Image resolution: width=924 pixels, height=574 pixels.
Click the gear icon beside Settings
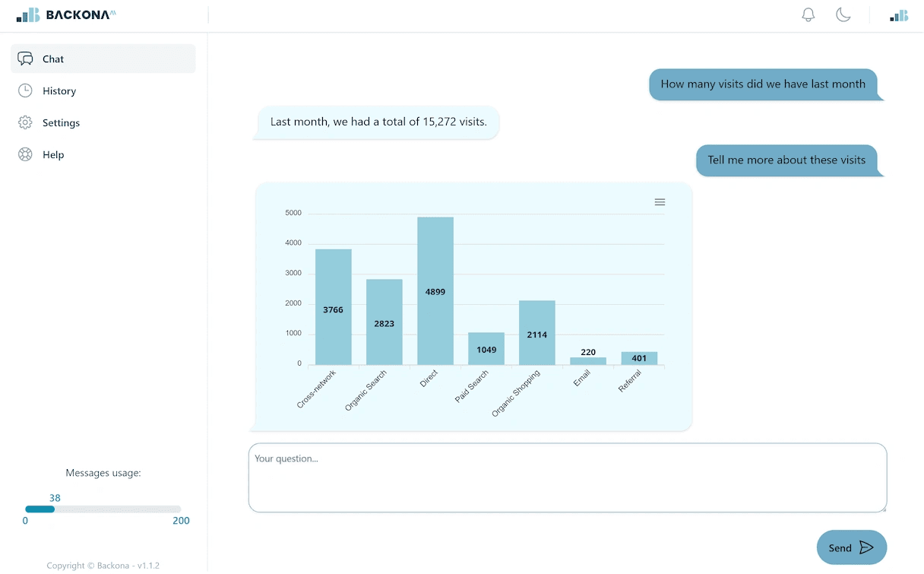tap(25, 122)
